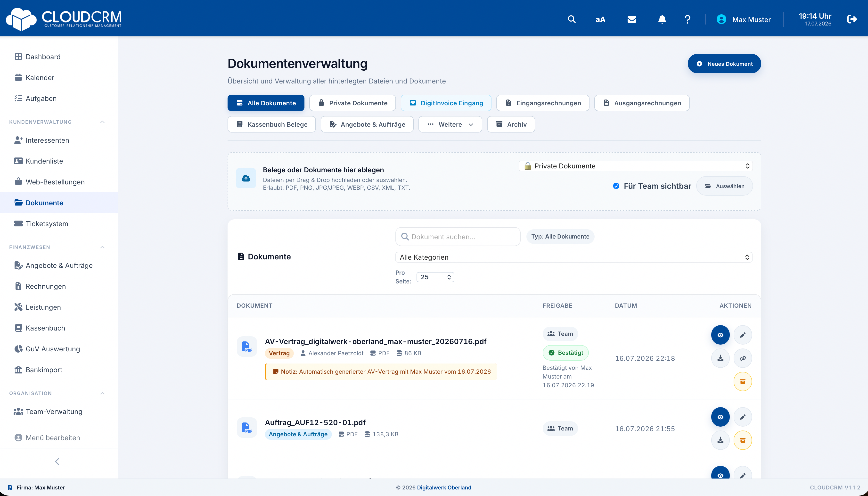Screen dimensions: 868x496
Task: Open Kundenliste in the sidebar
Action: pyautogui.click(x=59, y=161)
